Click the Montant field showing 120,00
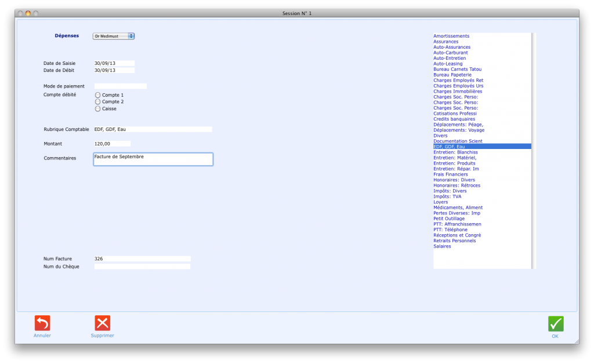Viewport: 594px width, 364px height. point(112,144)
